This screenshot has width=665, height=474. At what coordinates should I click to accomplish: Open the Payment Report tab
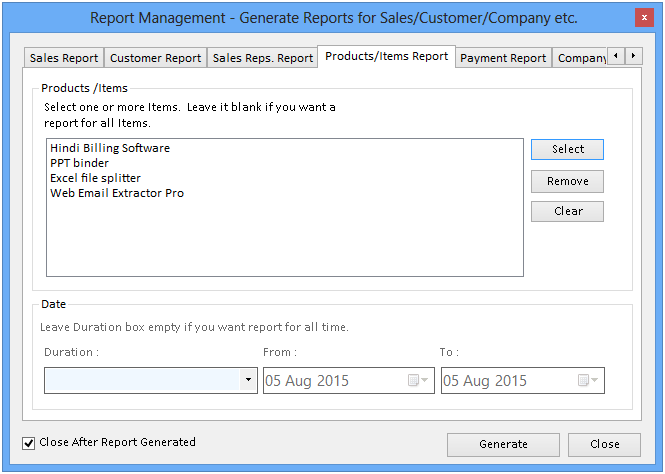click(x=503, y=58)
